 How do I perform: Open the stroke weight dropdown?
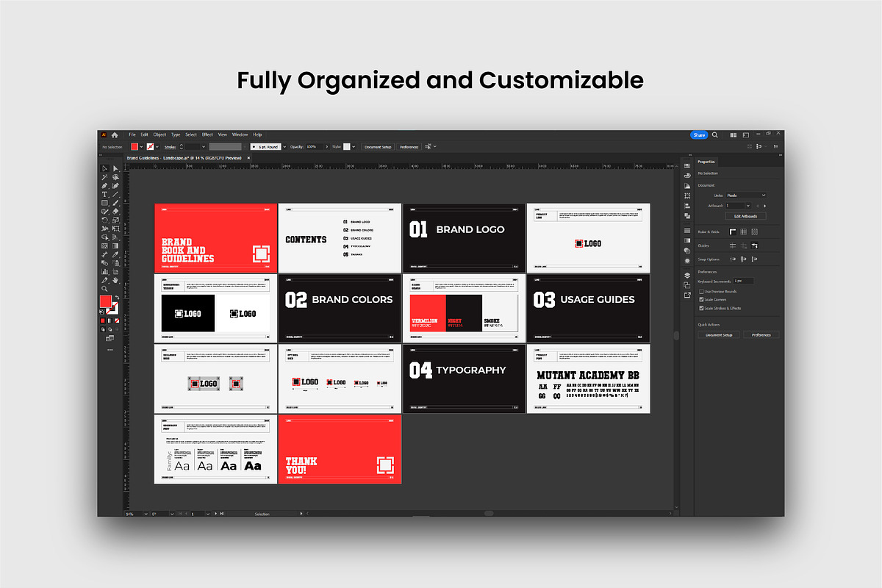204,147
